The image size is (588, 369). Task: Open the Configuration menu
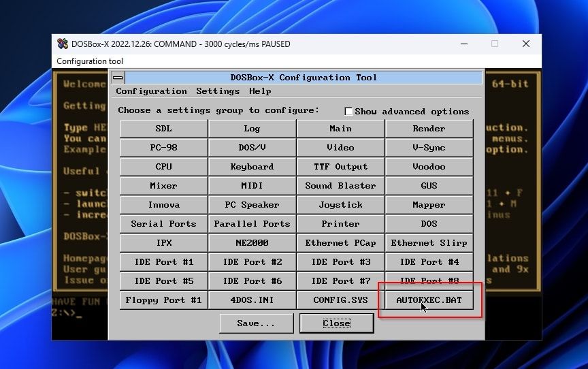click(x=151, y=91)
